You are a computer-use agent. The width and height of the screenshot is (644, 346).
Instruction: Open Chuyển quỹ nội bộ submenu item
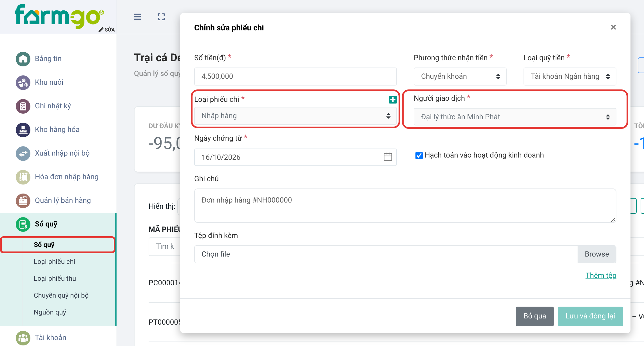pyautogui.click(x=61, y=295)
